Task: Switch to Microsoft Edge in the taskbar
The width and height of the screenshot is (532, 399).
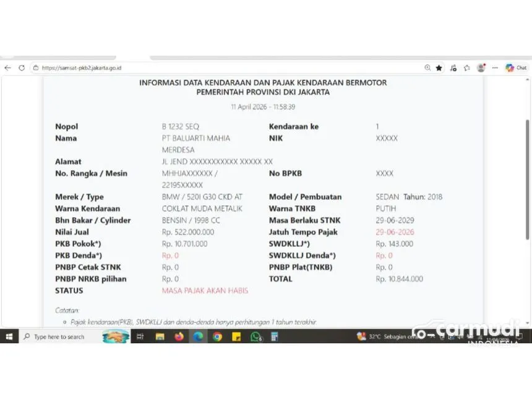Action: point(199,337)
